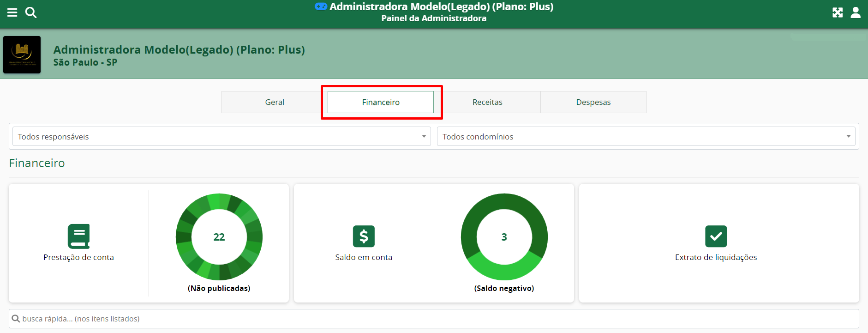Switch to the Geral tab
The height and width of the screenshot is (333, 868).
point(275,102)
